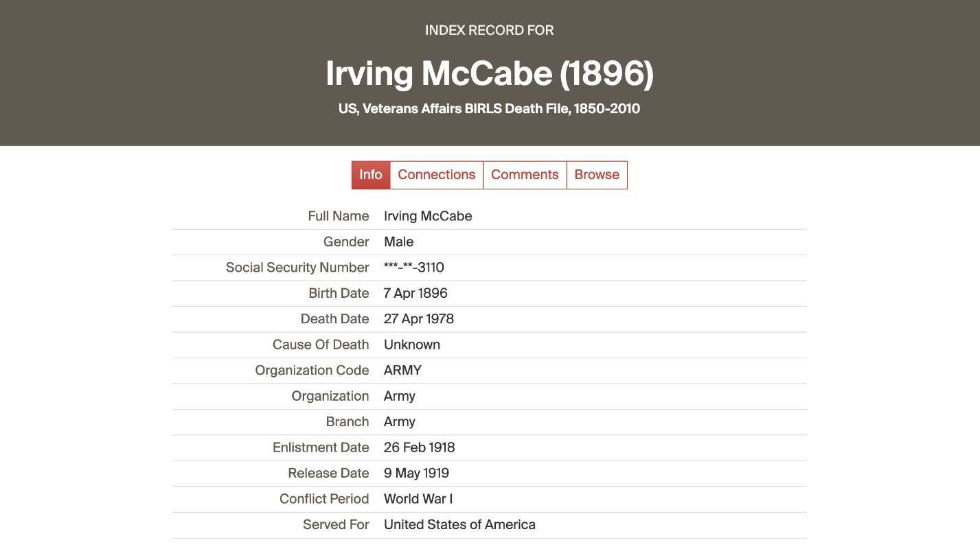Click the Branch row value Army
Screen dimensions: 980x549
(400, 422)
